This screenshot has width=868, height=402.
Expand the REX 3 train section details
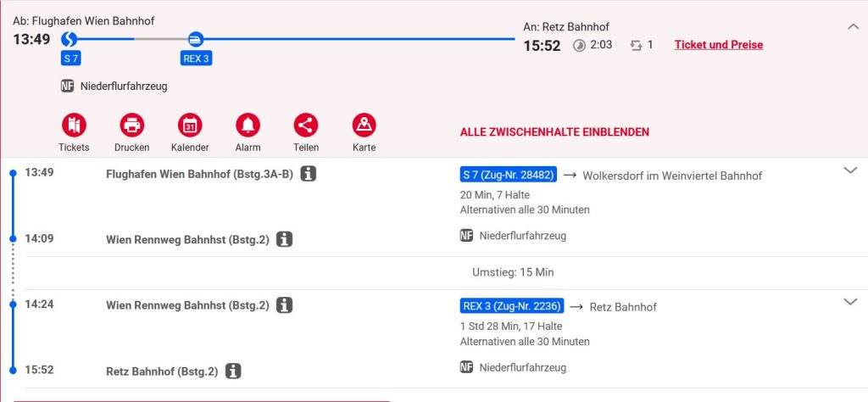(x=851, y=302)
